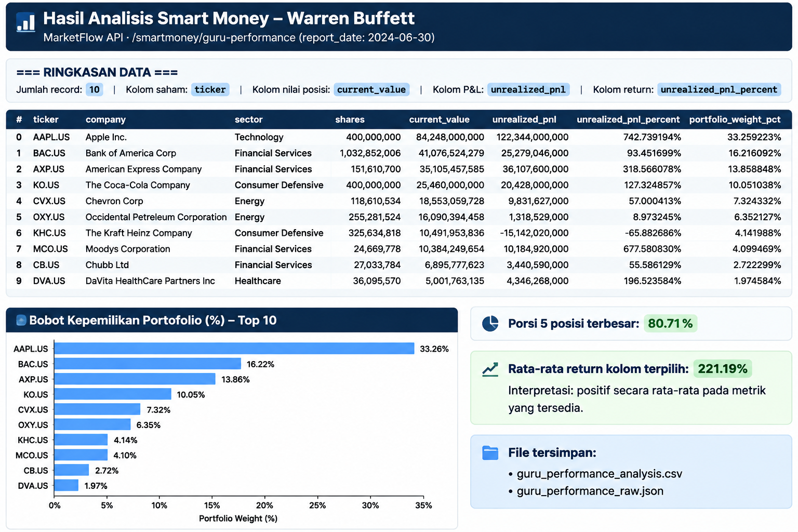Click the current_value column header
Screen dimensions: 798x532
point(439,119)
